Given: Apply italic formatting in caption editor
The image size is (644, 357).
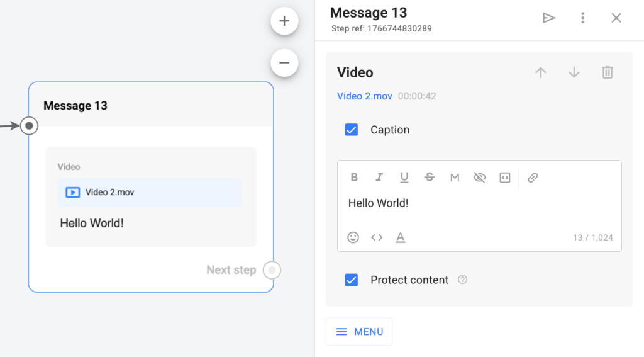Looking at the screenshot, I should tap(379, 178).
